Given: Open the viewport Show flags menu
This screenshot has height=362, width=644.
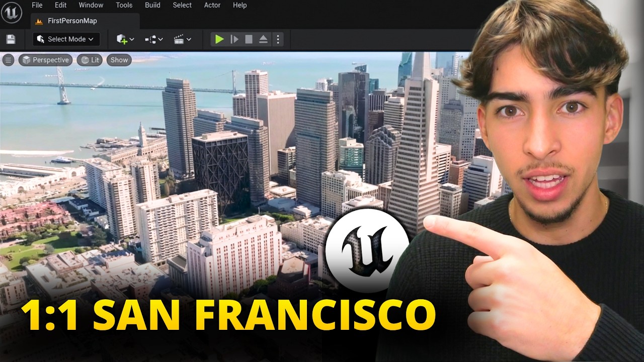Looking at the screenshot, I should pyautogui.click(x=119, y=60).
